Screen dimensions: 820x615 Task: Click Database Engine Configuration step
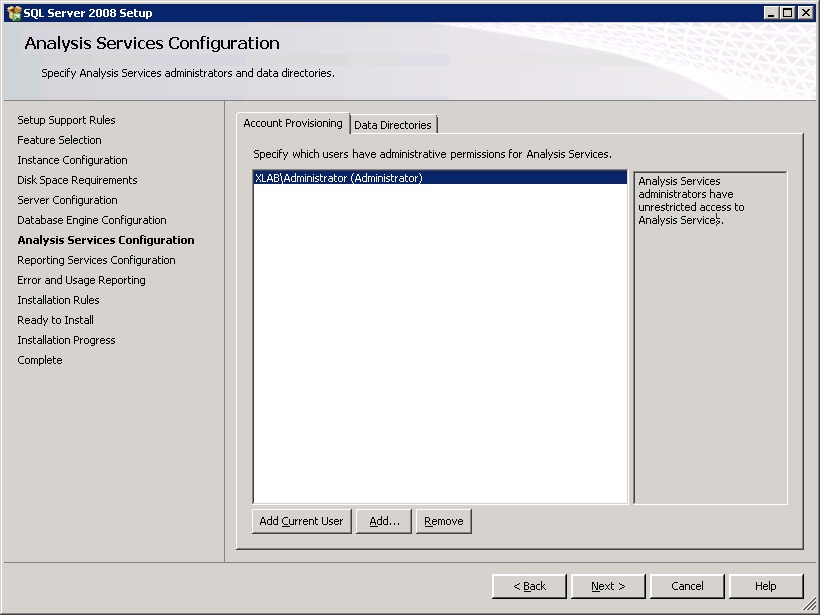[x=92, y=220]
